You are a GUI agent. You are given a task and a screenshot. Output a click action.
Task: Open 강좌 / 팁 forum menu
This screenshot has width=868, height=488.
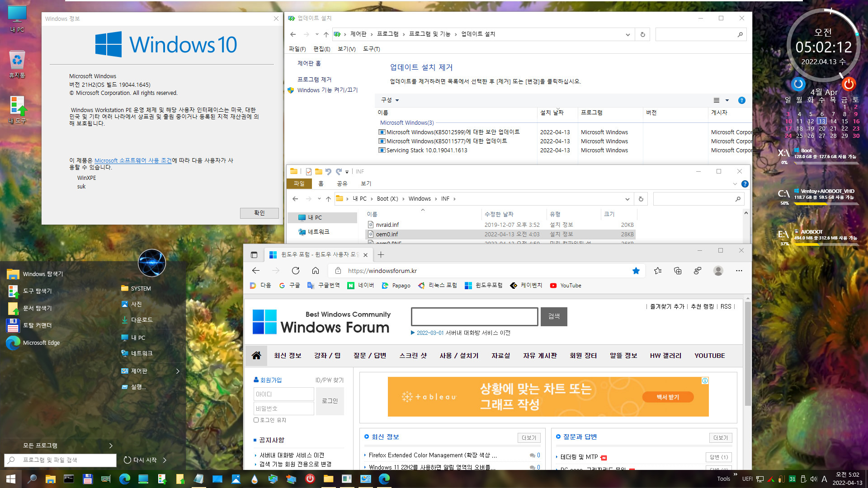(327, 356)
